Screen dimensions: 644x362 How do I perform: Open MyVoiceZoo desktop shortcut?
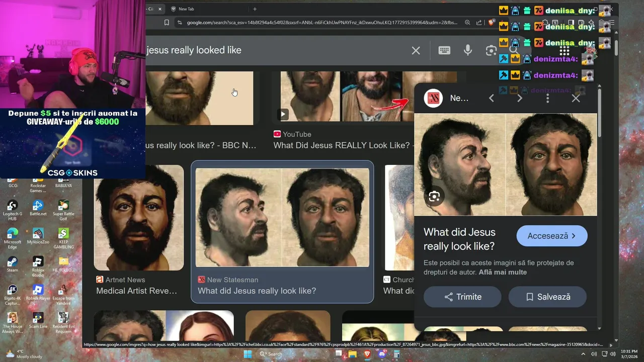(38, 236)
